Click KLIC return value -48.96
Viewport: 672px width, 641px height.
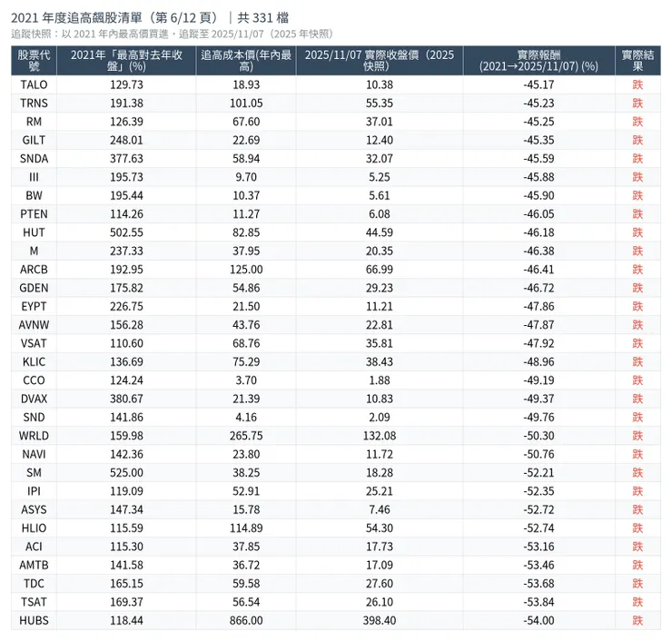coord(539,361)
